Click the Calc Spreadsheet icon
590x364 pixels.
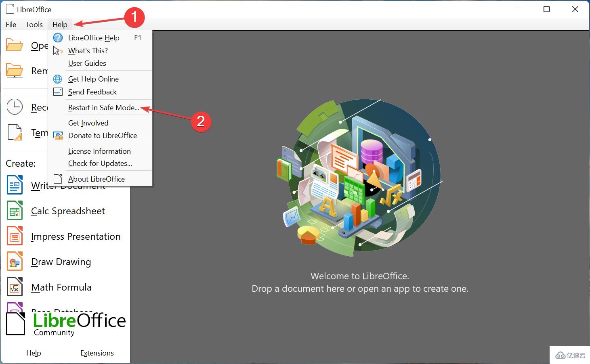pyautogui.click(x=15, y=211)
